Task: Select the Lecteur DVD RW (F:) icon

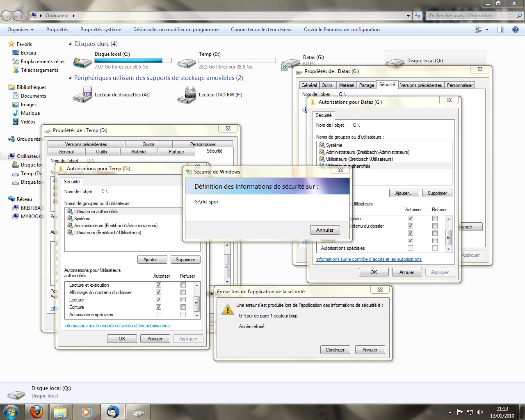Action: (x=187, y=95)
